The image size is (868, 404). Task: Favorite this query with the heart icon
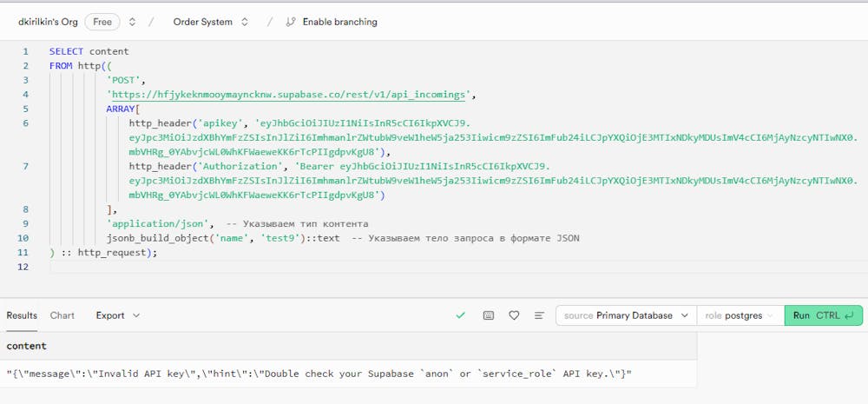(514, 315)
